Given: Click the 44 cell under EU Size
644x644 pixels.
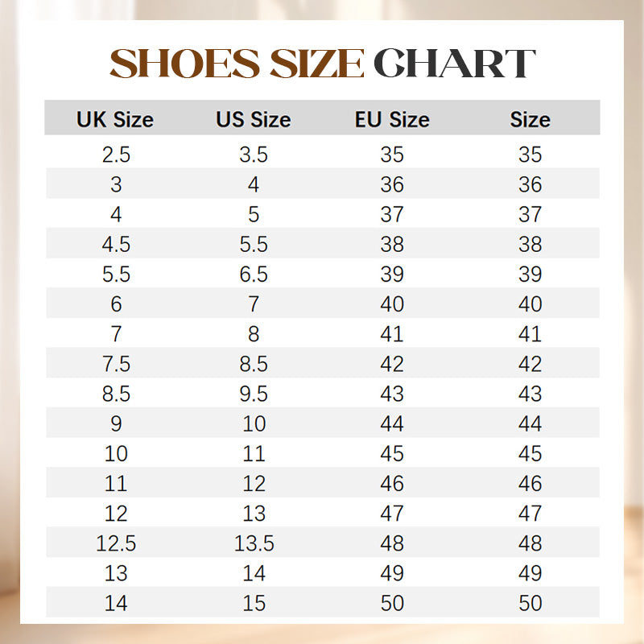Looking at the screenshot, I should pyautogui.click(x=392, y=423).
